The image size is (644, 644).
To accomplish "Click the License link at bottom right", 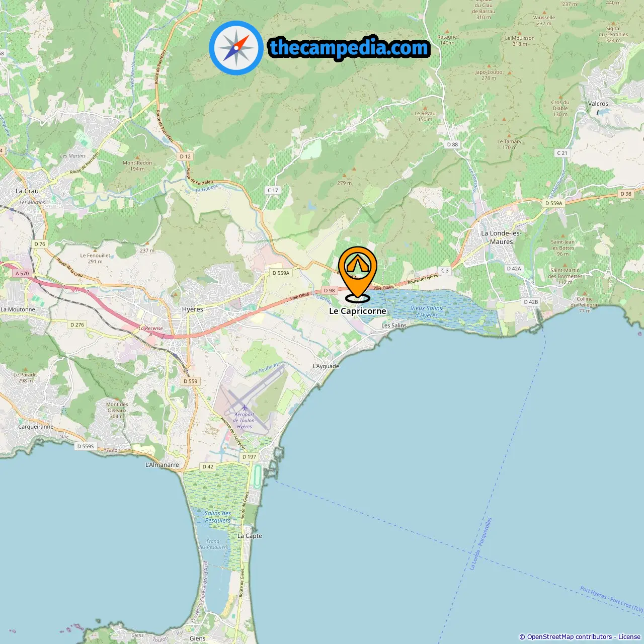I will click(x=629, y=636).
